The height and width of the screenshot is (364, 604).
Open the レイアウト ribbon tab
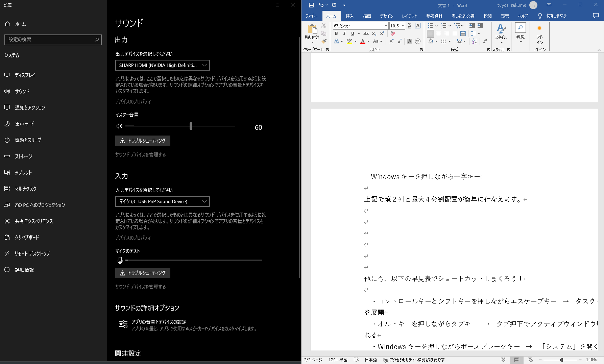click(x=409, y=16)
